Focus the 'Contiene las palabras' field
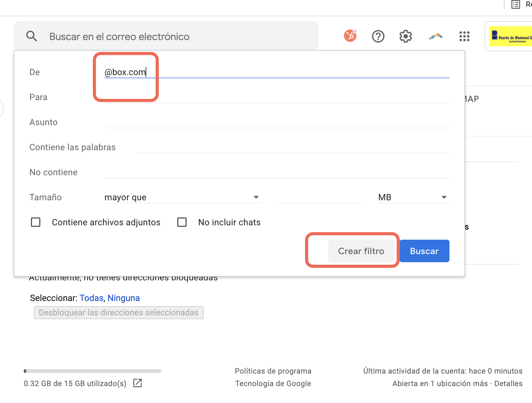The height and width of the screenshot is (403, 532). [292, 147]
